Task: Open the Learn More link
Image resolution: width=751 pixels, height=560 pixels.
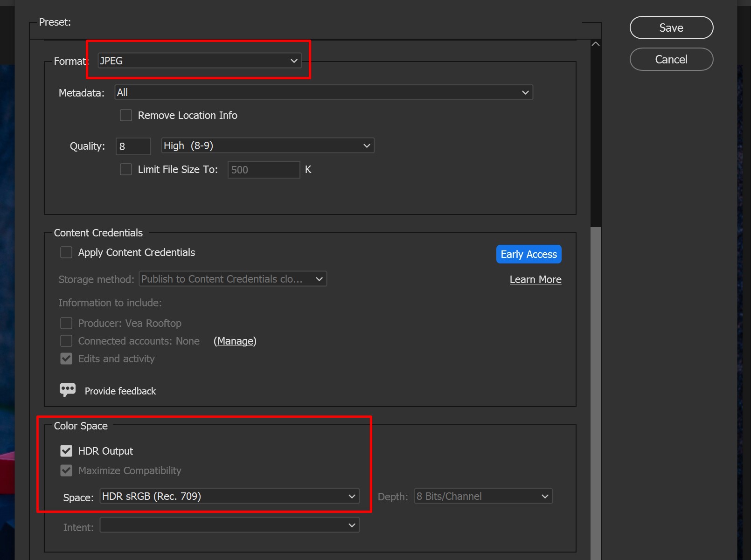Action: [x=535, y=279]
